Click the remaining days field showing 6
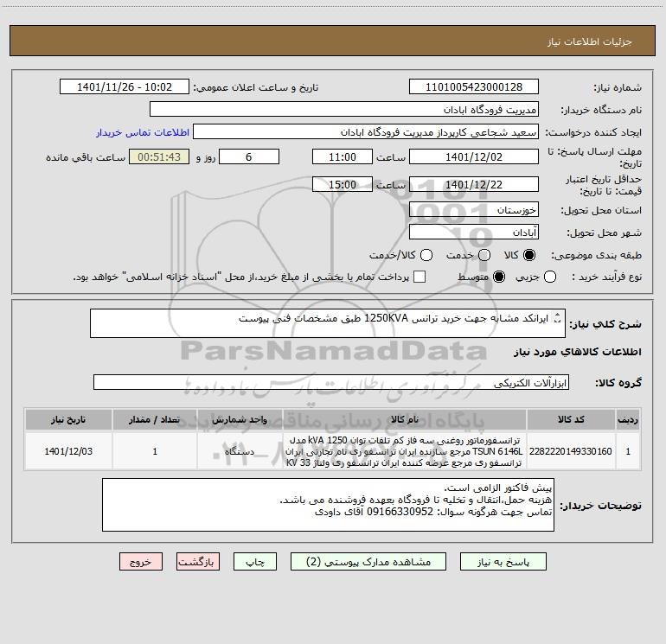666x644 pixels. (249, 156)
